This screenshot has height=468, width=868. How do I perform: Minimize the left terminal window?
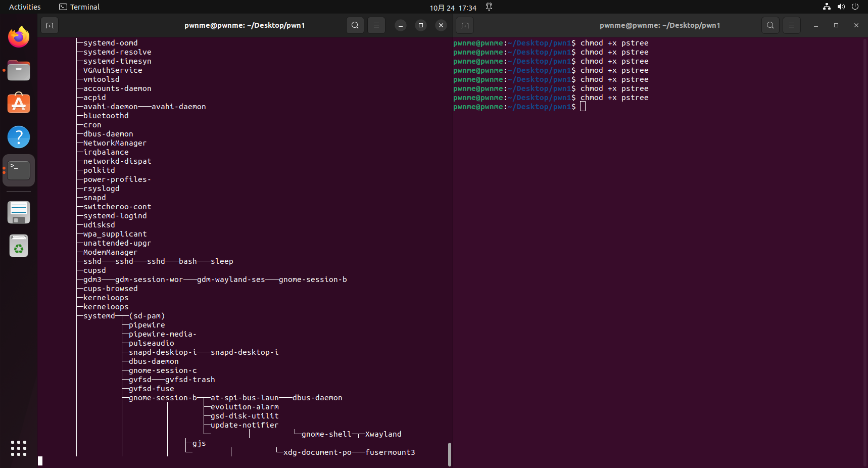401,25
